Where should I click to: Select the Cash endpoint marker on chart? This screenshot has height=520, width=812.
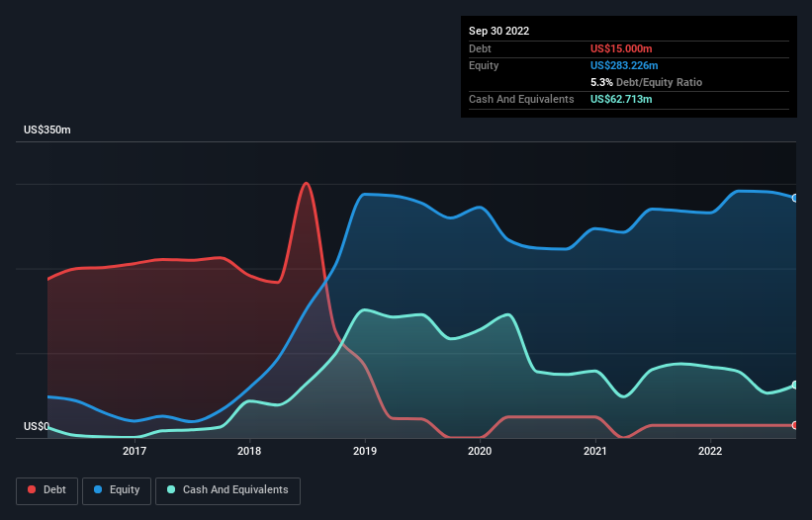[795, 385]
